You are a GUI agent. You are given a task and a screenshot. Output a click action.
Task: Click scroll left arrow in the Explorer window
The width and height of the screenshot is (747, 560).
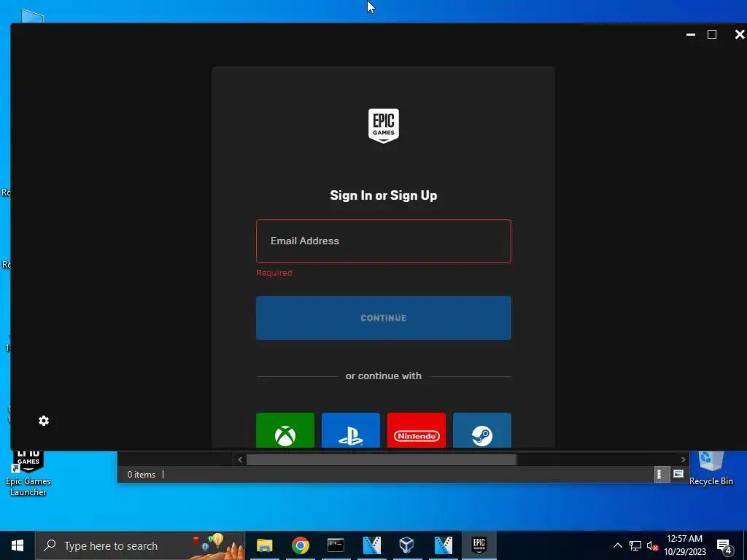pyautogui.click(x=240, y=459)
